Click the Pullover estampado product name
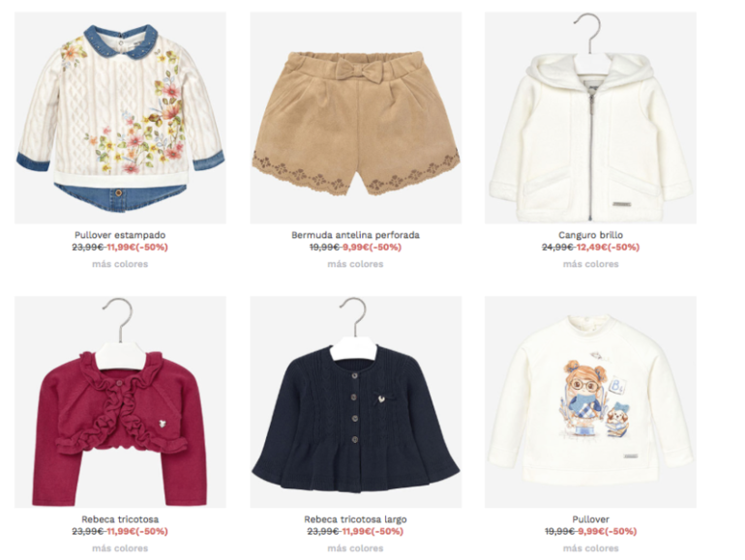745x560 pixels. click(120, 235)
